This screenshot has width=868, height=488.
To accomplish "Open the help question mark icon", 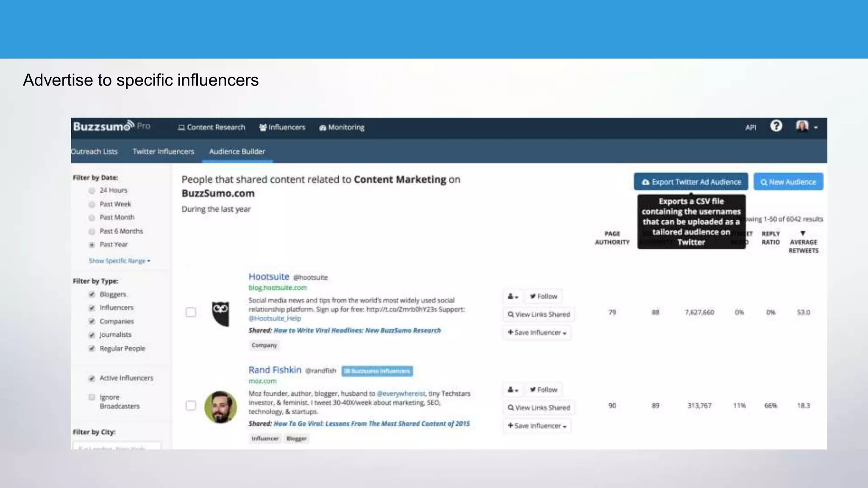I will (776, 126).
